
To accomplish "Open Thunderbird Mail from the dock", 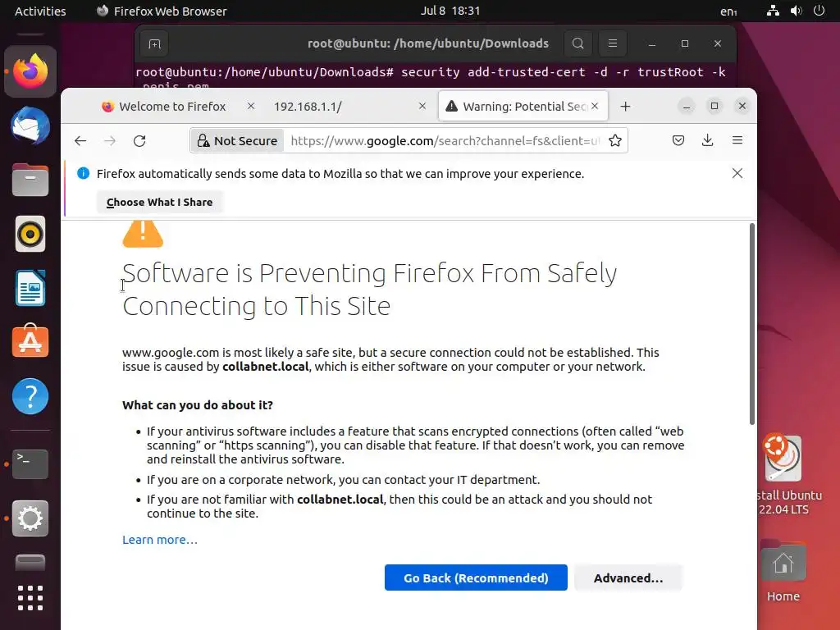I will click(x=30, y=127).
